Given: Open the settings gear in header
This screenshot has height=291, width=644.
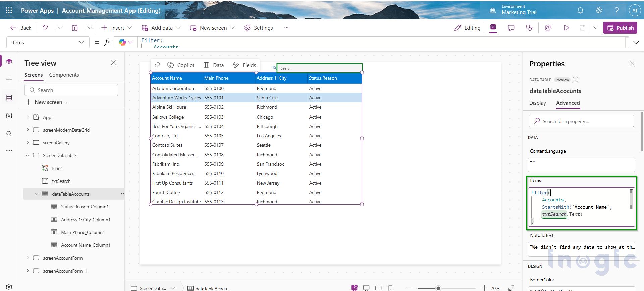Looking at the screenshot, I should point(599,10).
